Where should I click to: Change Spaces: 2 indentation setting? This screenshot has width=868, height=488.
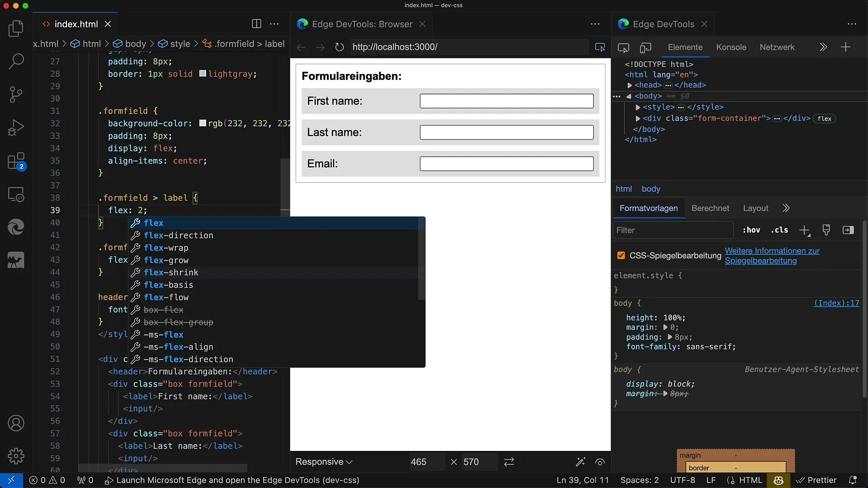point(639,480)
